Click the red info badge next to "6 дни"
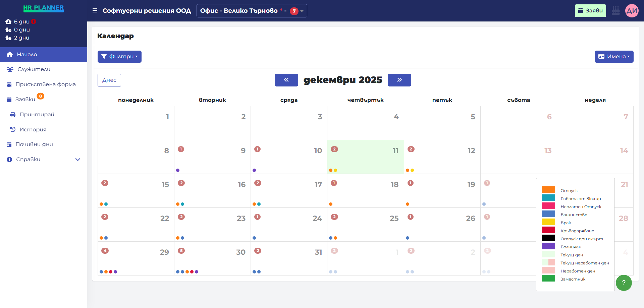 pos(33,20)
